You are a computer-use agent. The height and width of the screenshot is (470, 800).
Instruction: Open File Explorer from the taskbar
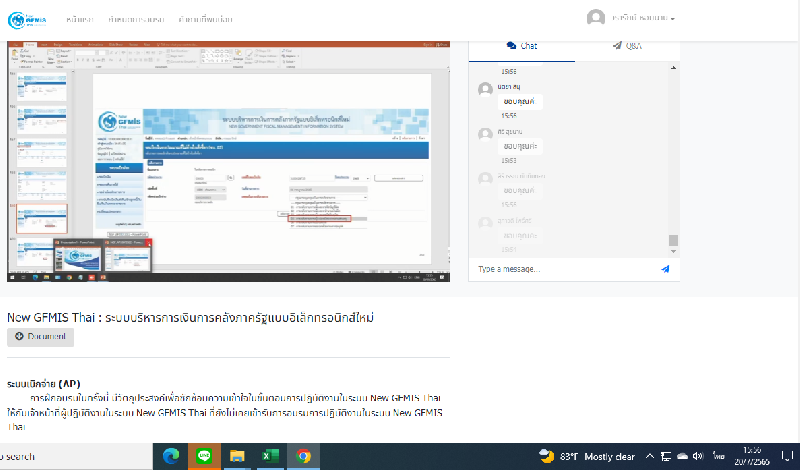[237, 456]
